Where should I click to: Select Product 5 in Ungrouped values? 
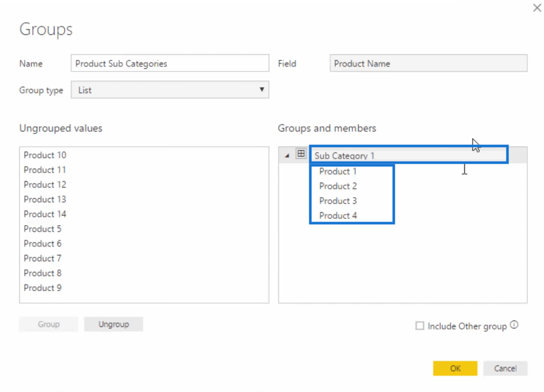[42, 229]
